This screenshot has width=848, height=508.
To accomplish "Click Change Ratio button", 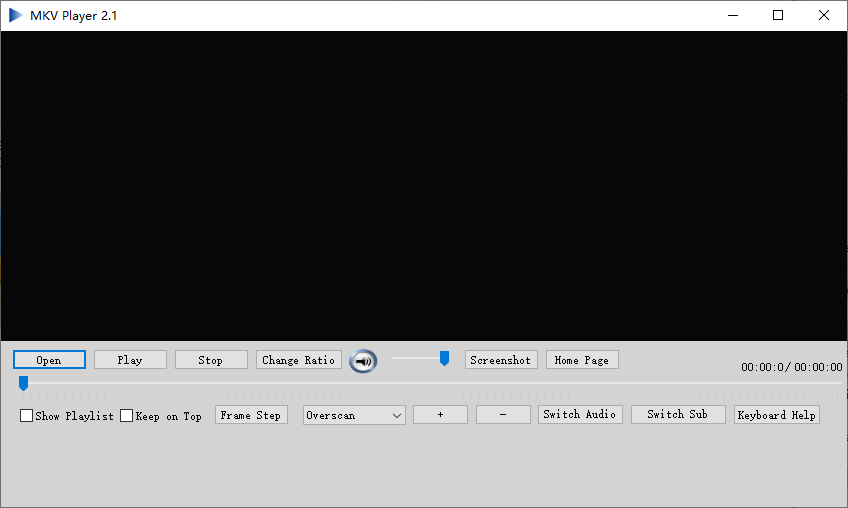I will (x=299, y=360).
